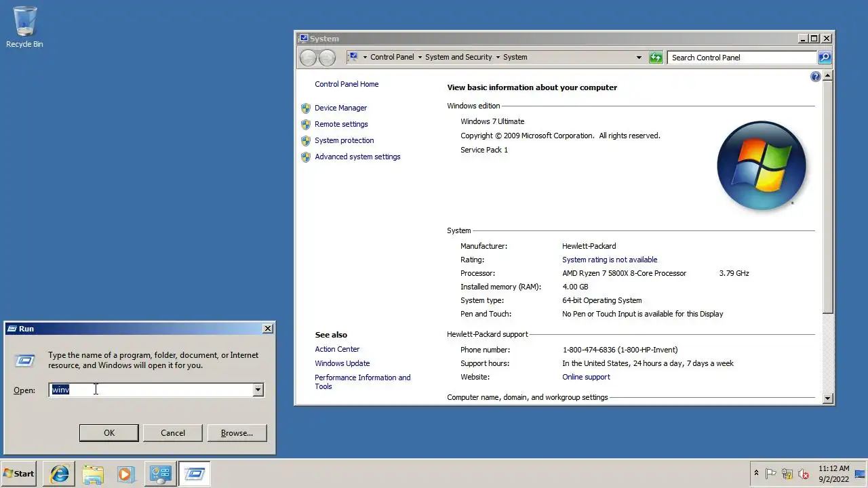
Task: Open help with the question mark icon
Action: tap(816, 77)
